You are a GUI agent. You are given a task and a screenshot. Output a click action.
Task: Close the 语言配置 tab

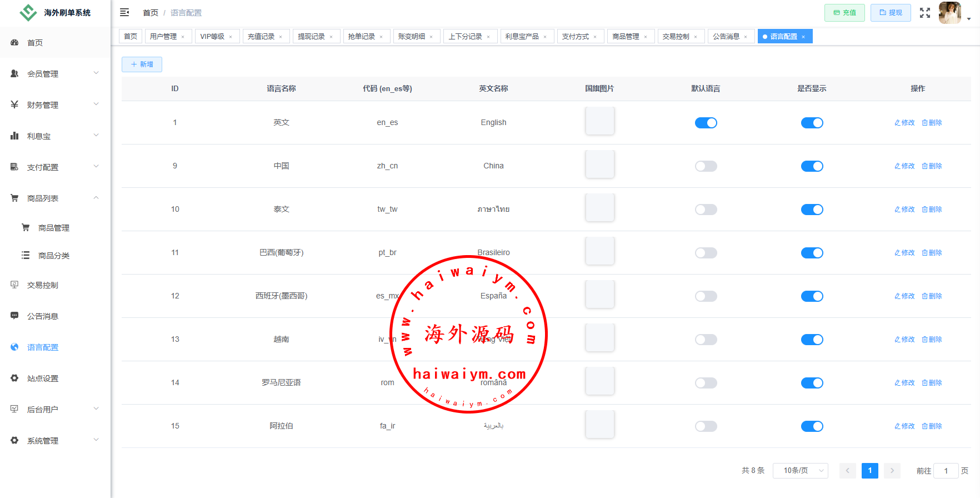pyautogui.click(x=803, y=37)
